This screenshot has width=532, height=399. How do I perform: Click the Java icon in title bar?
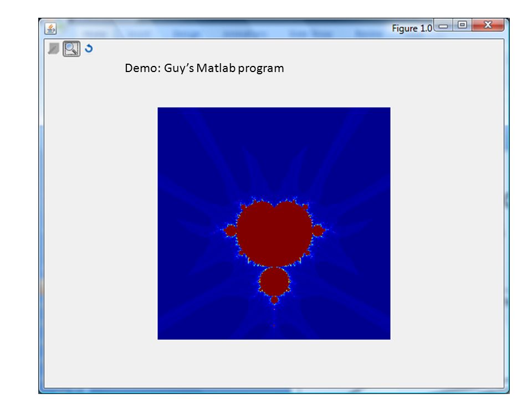50,28
